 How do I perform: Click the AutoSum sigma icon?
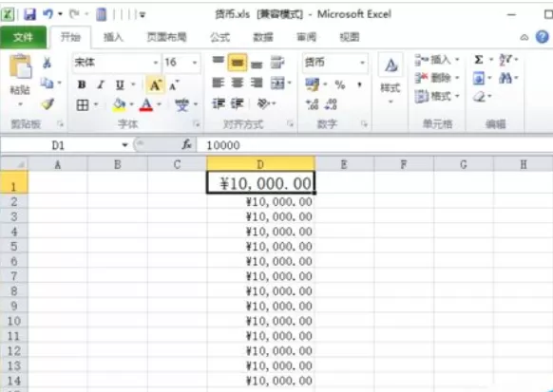(x=479, y=60)
